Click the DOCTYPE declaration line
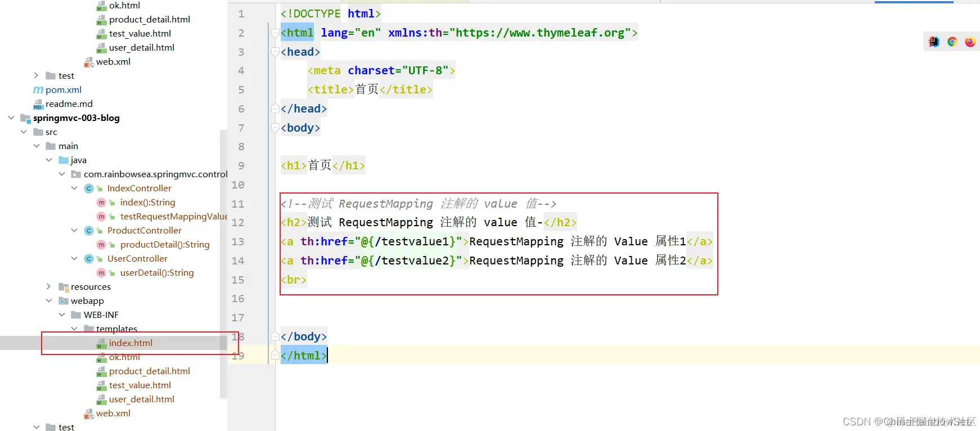 331,14
